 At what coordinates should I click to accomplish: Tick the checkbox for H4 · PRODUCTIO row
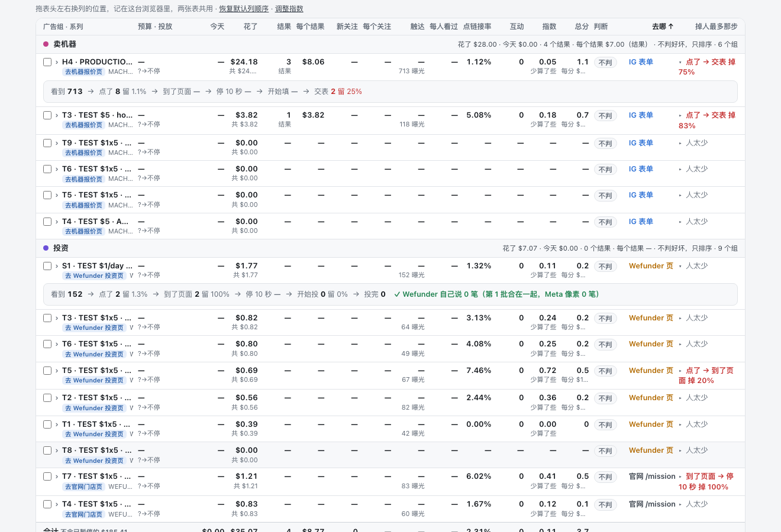click(x=47, y=62)
